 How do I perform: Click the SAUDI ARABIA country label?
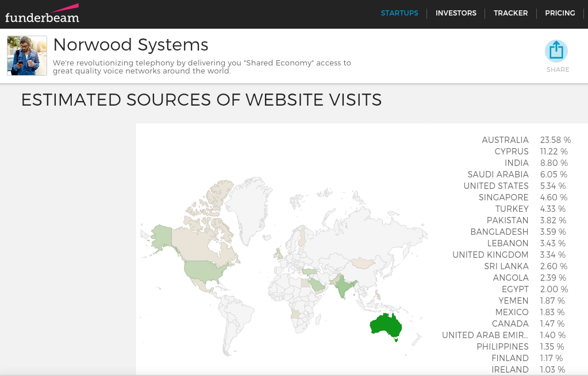[x=498, y=175]
